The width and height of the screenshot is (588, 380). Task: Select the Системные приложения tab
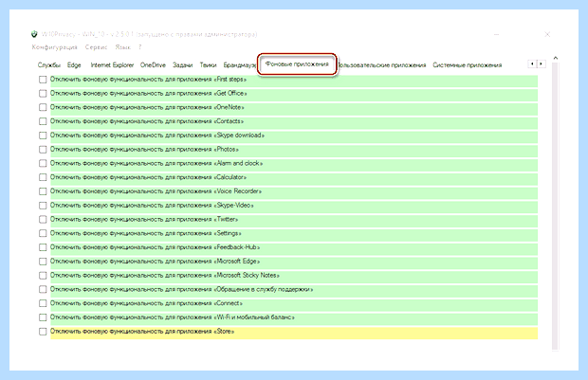pyautogui.click(x=467, y=64)
